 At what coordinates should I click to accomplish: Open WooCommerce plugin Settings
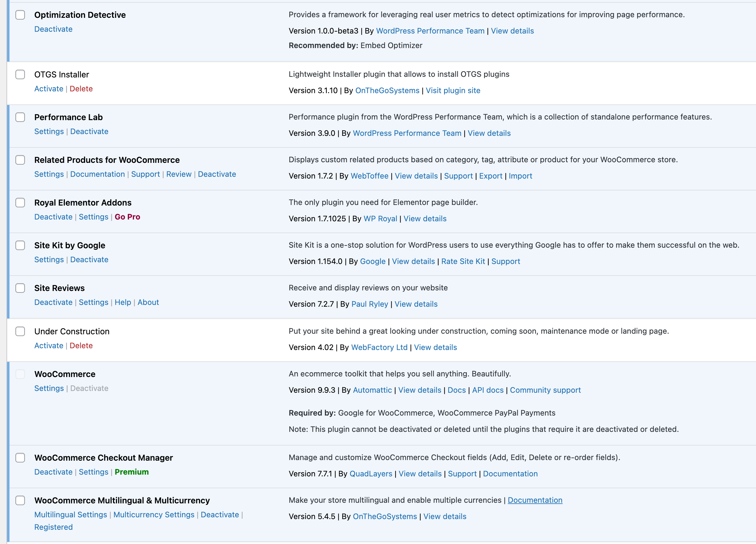point(49,388)
